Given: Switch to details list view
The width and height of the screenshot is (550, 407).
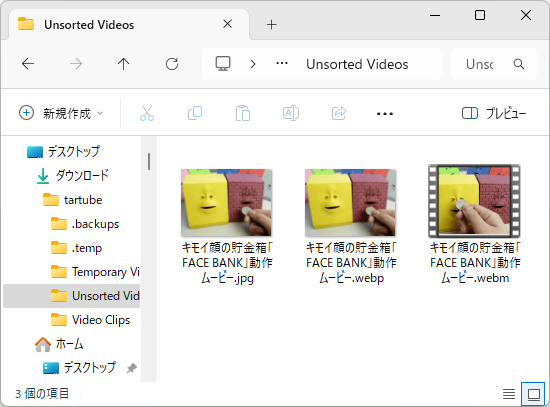Looking at the screenshot, I should 509,394.
